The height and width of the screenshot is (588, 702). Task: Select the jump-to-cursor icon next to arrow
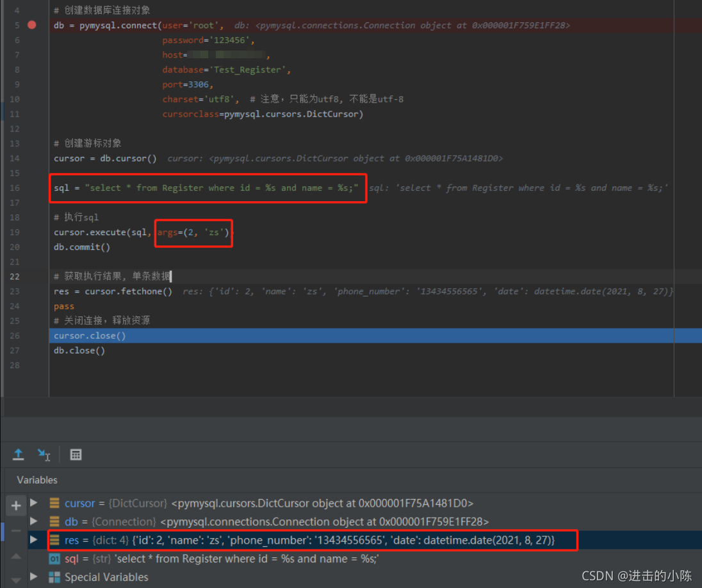pos(44,455)
